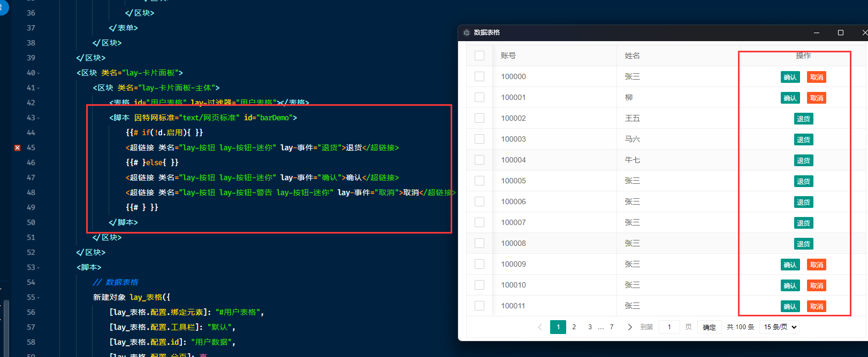Check the row checkbox for account 100010

[x=479, y=285]
